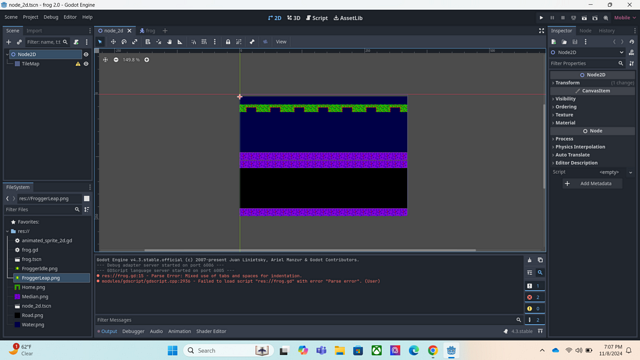The width and height of the screenshot is (640, 360).
Task: Open the Project menu
Action: click(30, 17)
